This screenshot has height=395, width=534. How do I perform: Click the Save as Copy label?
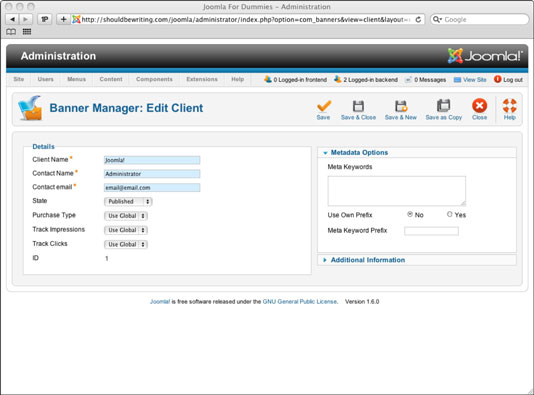click(x=443, y=117)
